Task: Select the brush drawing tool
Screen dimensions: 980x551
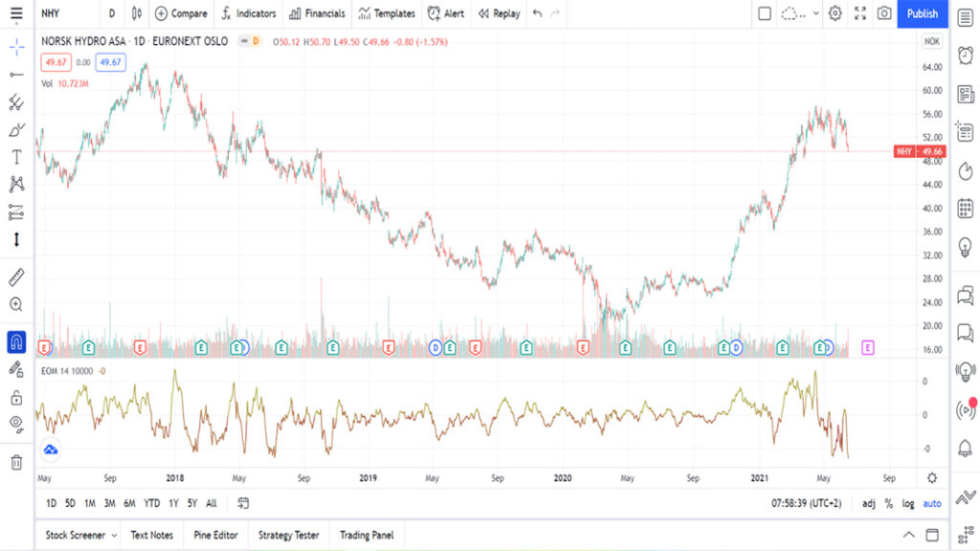Action: click(16, 130)
